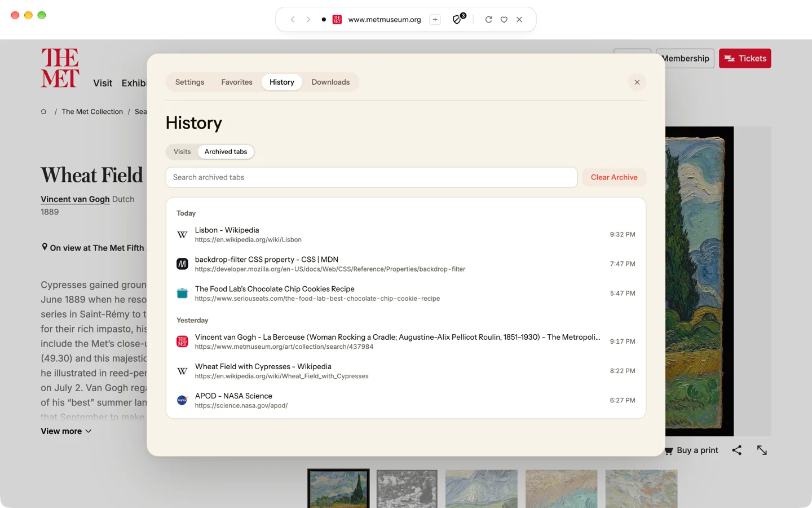Select the grayscale painting thumbnail
The width and height of the screenshot is (812, 508).
point(407,489)
